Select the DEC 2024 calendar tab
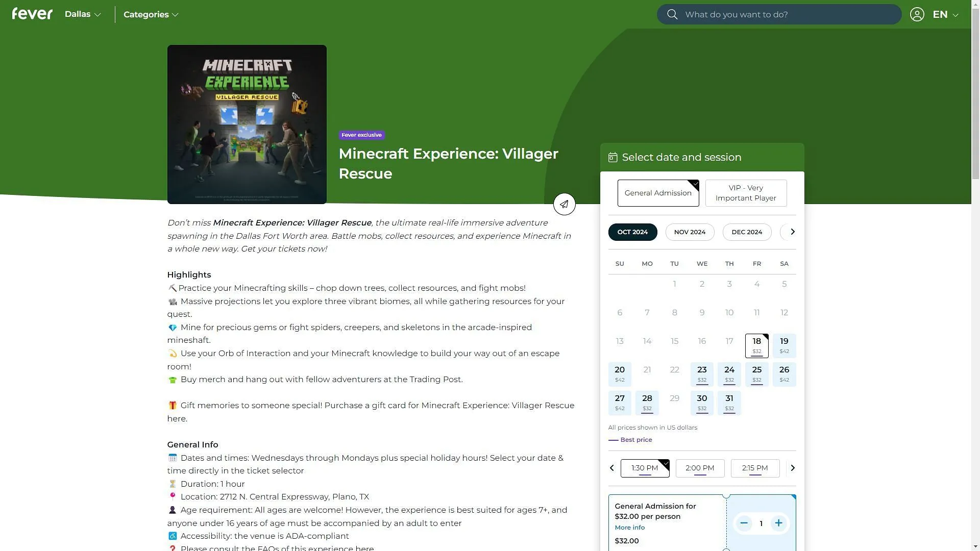This screenshot has height=551, width=980. click(x=747, y=232)
